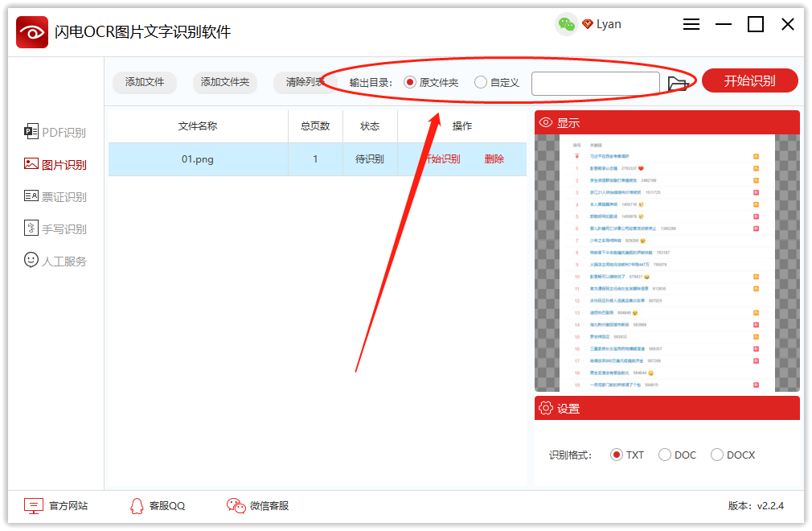Open the WeChat login icon in title bar
This screenshot has height=531, width=812.
pyautogui.click(x=566, y=24)
